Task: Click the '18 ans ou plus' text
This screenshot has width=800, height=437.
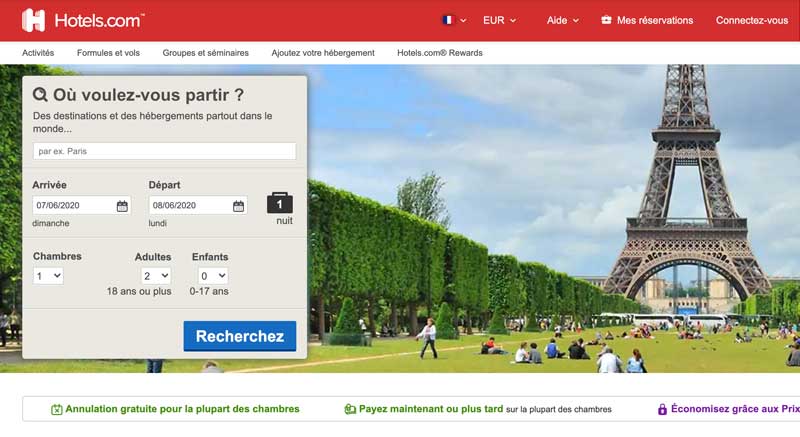Action: pyautogui.click(x=139, y=291)
